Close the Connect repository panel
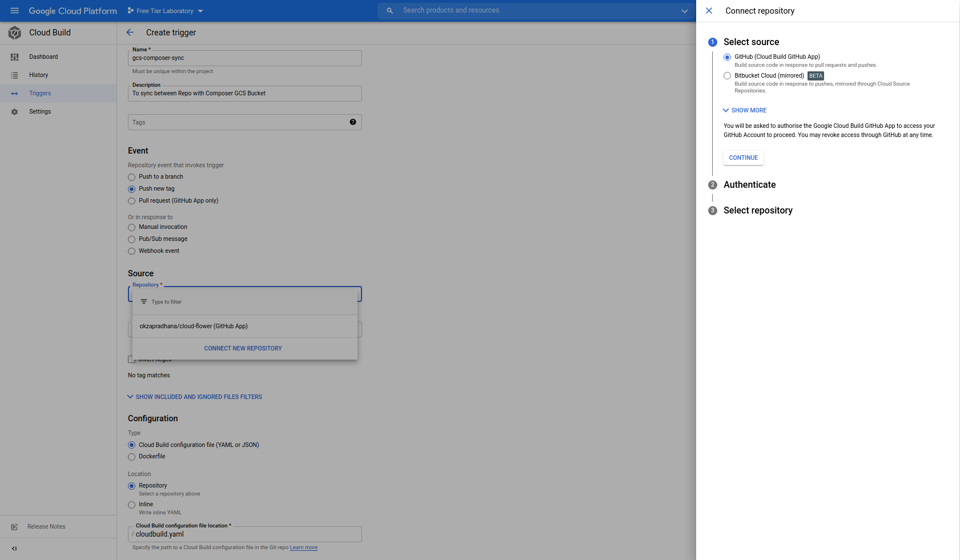The image size is (960, 560). [709, 11]
